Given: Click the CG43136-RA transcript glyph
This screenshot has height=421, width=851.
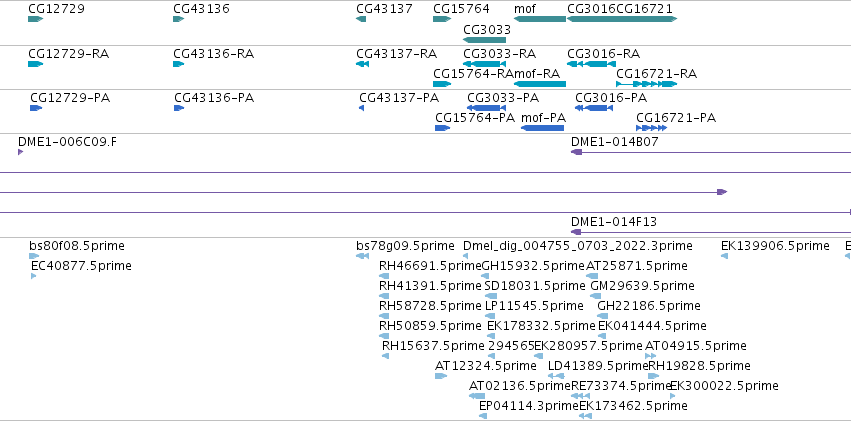Looking at the screenshot, I should pyautogui.click(x=179, y=64).
